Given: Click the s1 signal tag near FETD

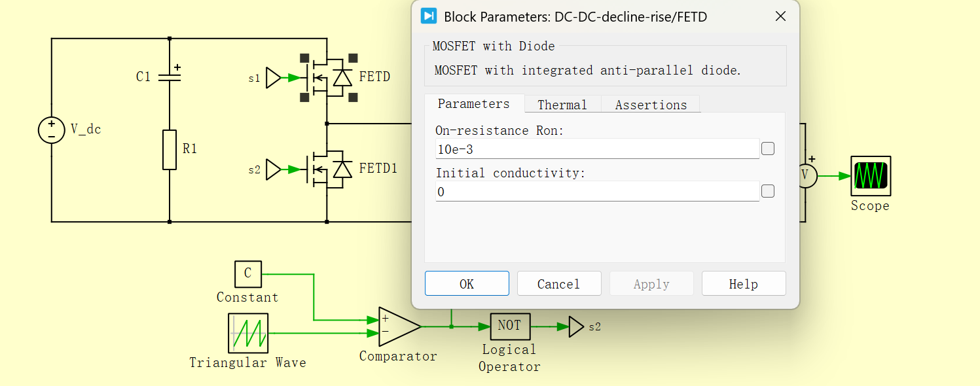Looking at the screenshot, I should pos(274,79).
